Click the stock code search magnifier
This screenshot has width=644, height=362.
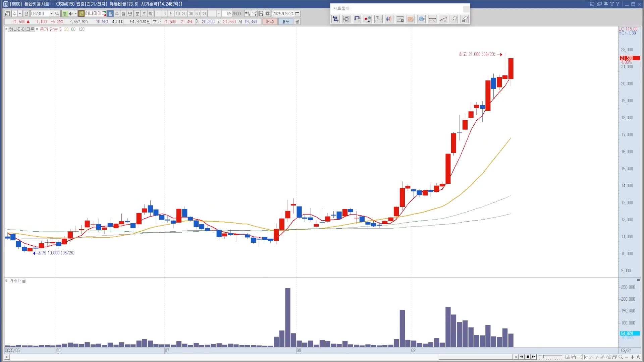point(57,14)
